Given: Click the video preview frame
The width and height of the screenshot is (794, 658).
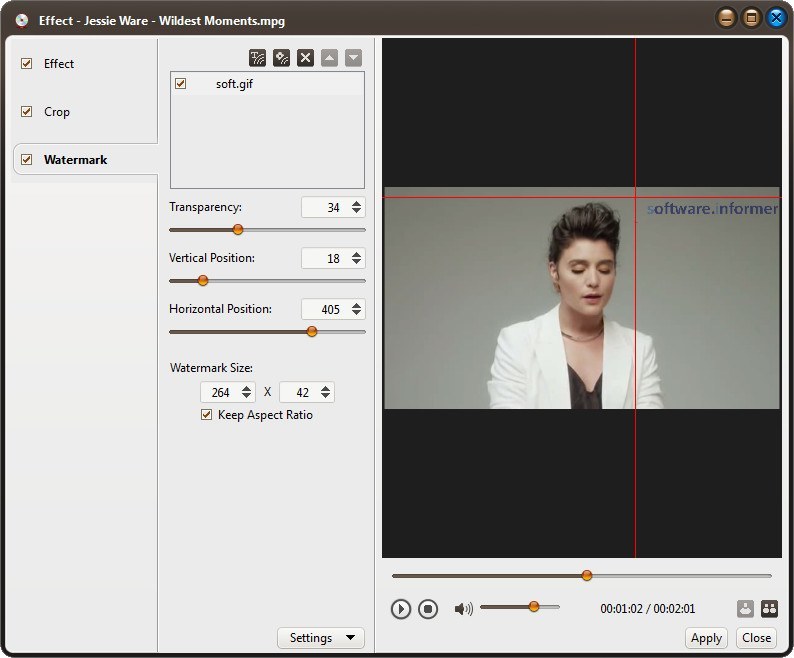Looking at the screenshot, I should tap(582, 298).
